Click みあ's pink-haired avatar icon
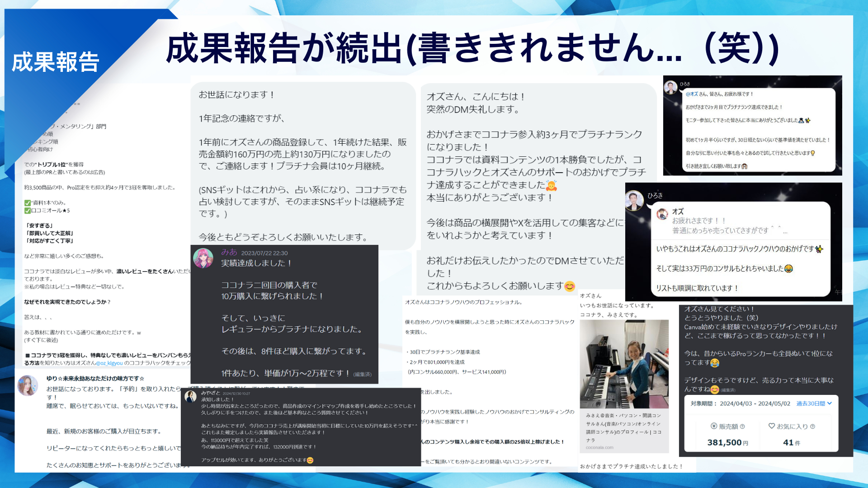 pyautogui.click(x=203, y=258)
